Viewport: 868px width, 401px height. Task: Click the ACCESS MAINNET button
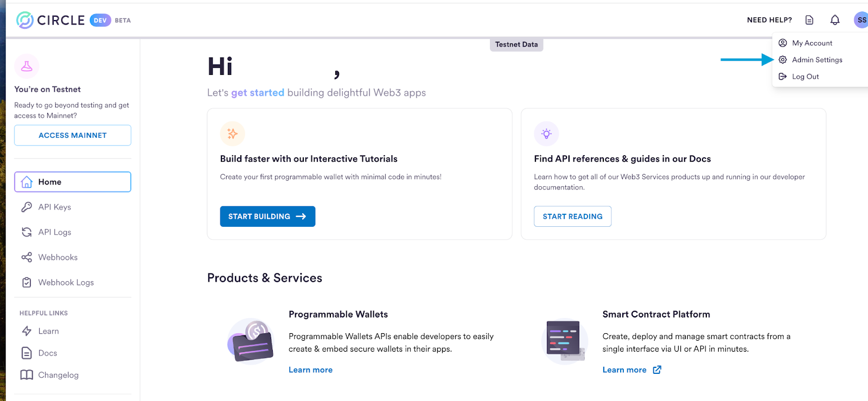73,135
